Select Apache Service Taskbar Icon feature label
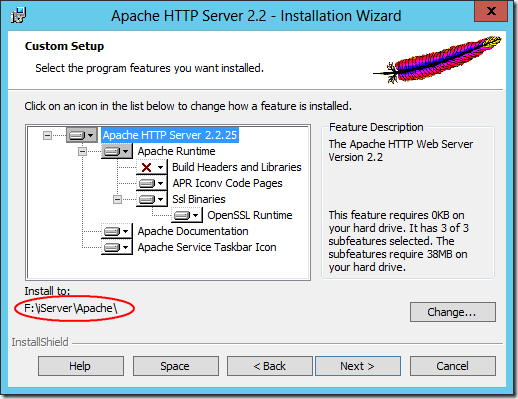518x399 pixels. (x=207, y=247)
